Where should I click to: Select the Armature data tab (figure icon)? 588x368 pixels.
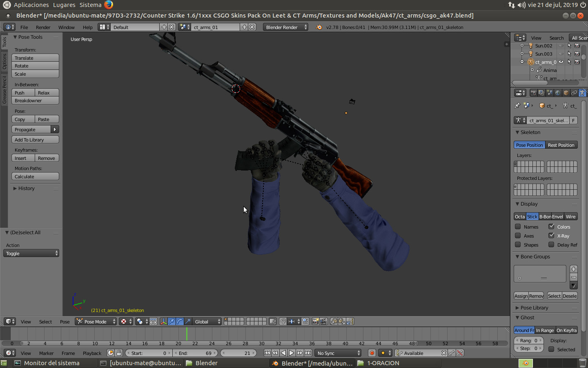[x=582, y=93]
